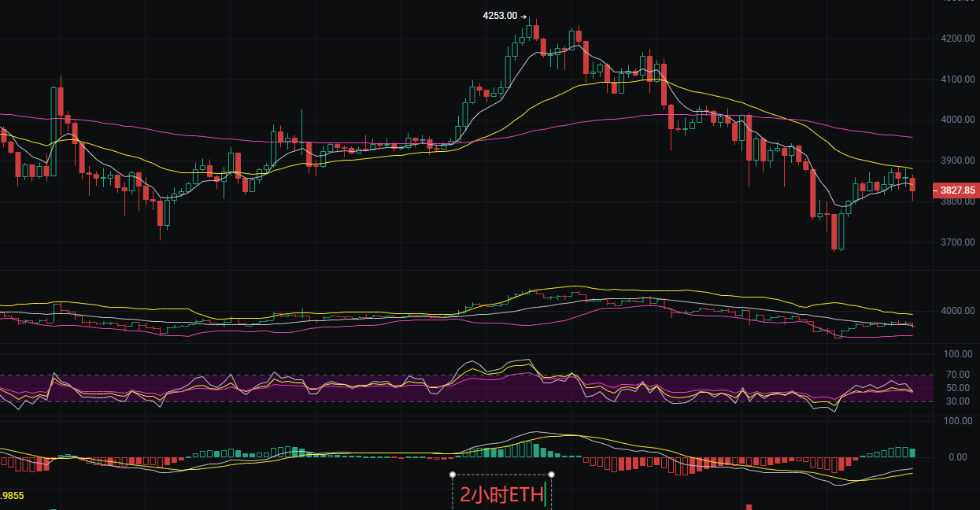Click the RSI 30.00 level label
Viewport: 980px width, 510px height.
pyautogui.click(x=958, y=401)
